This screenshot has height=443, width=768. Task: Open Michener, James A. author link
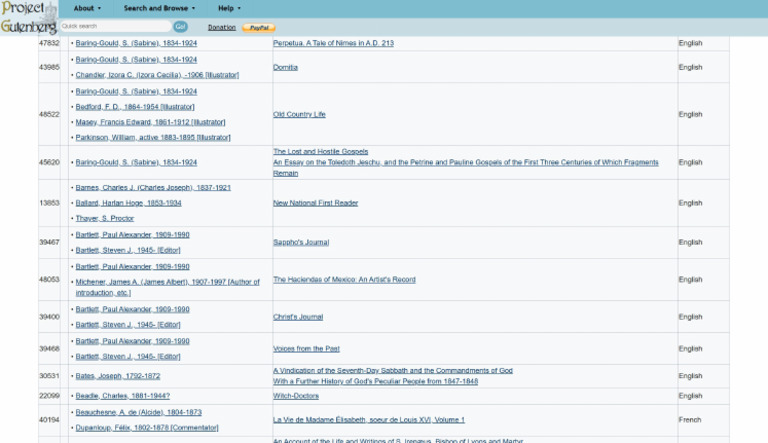[167, 287]
